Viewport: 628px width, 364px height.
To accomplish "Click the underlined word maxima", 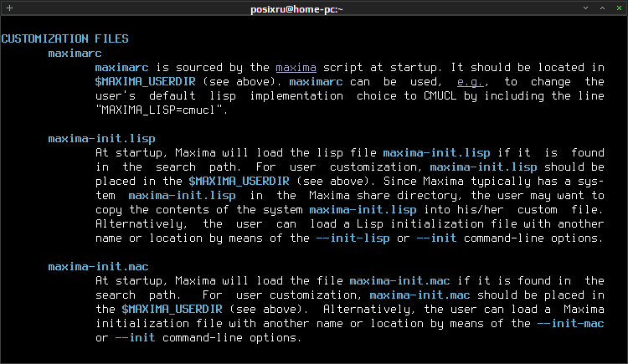I will 296,67.
